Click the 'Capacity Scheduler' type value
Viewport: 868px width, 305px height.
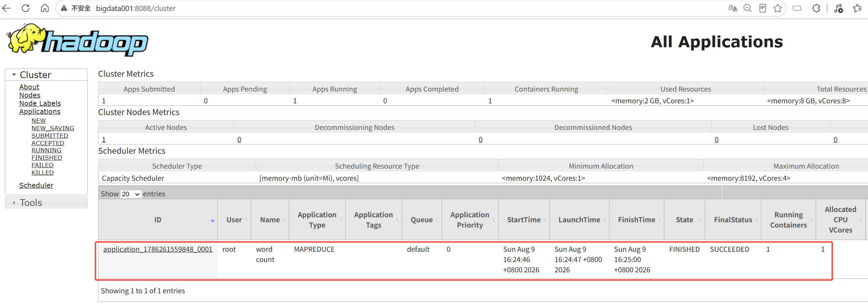click(133, 178)
